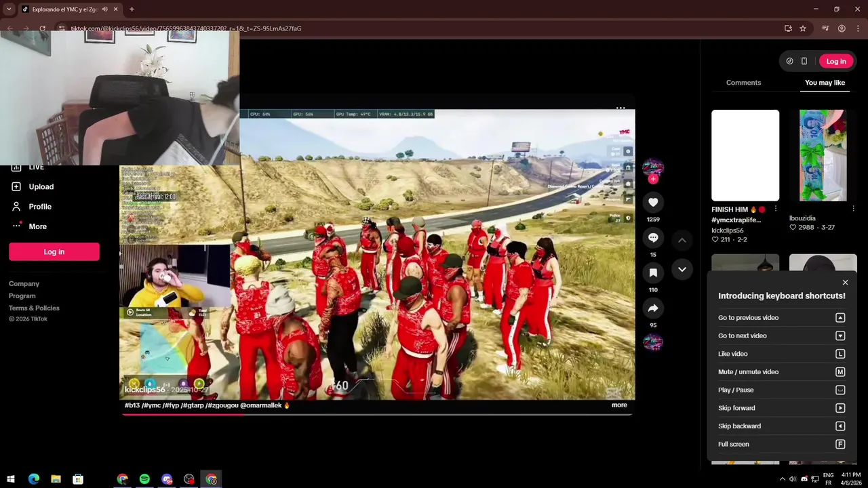868x488 pixels.
Task: Click the Skip forward key icon
Action: point(840,408)
